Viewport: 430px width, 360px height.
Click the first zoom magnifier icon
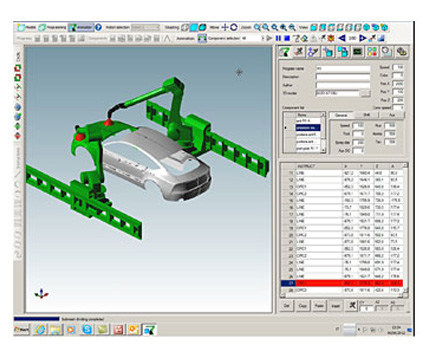pos(257,27)
